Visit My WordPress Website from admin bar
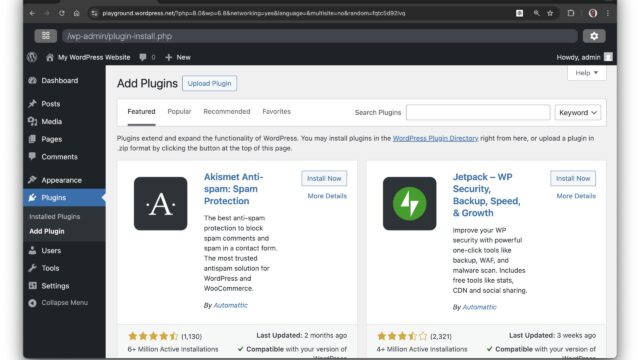 click(x=88, y=57)
